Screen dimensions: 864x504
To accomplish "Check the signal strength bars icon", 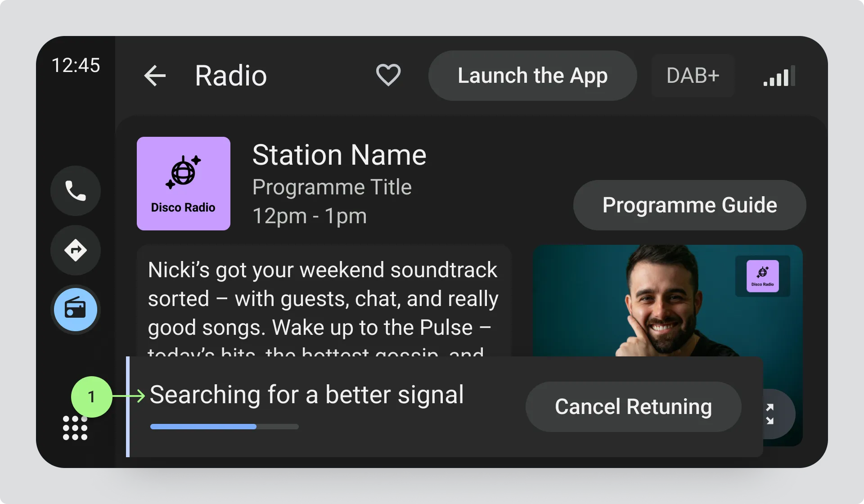I will tap(779, 76).
